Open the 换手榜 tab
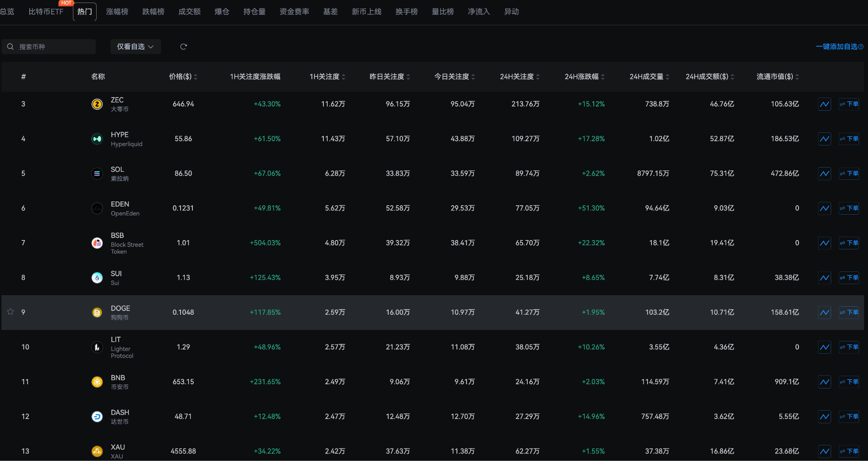The width and height of the screenshot is (868, 461). coord(406,12)
